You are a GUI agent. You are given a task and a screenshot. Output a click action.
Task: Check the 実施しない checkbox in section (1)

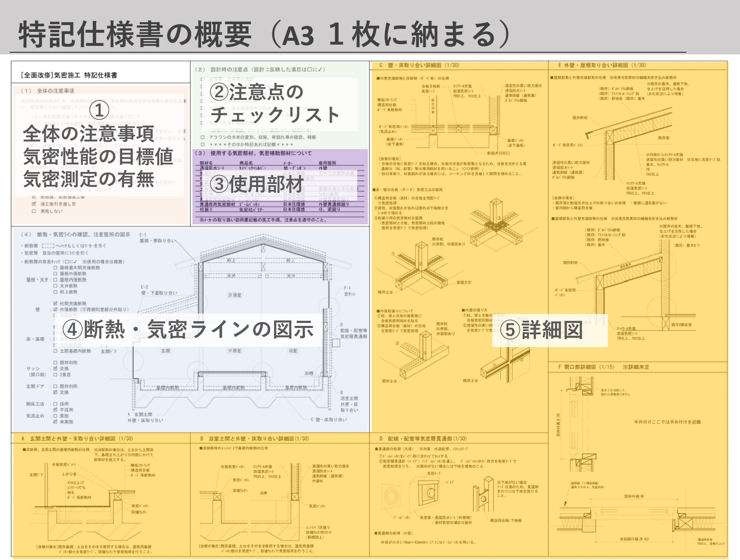coord(34,211)
